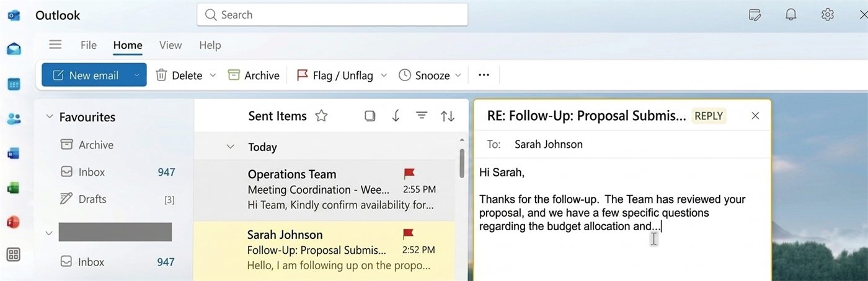Launch Excel from the left rail

click(x=14, y=188)
